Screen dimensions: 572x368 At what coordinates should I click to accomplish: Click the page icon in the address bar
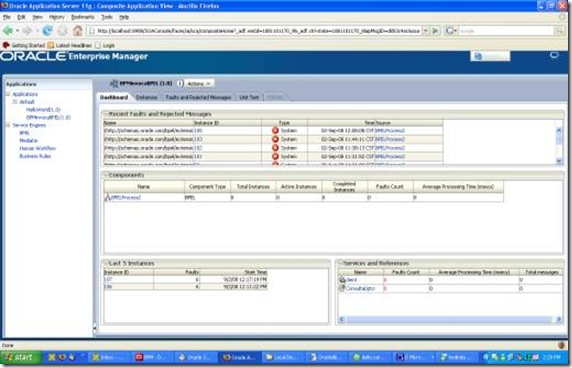[x=92, y=31]
